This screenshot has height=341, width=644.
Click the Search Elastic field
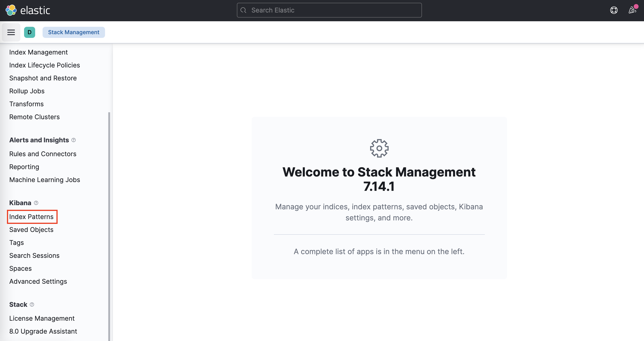click(329, 10)
